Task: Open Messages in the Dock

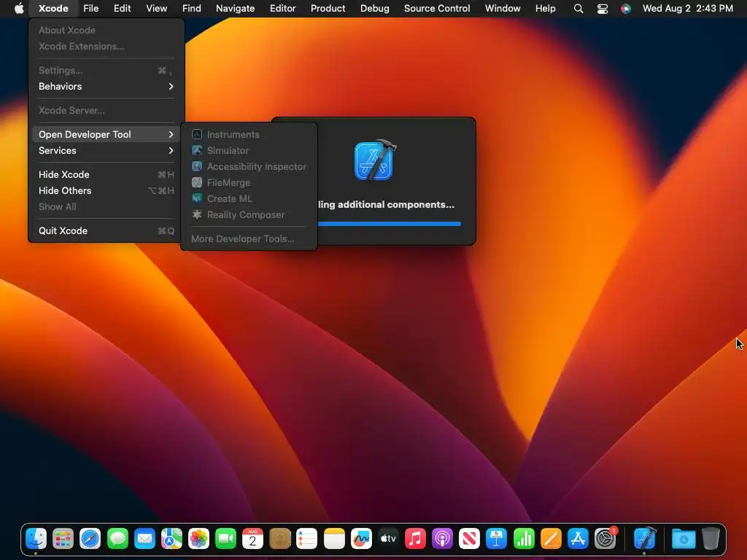Action: pos(117,539)
